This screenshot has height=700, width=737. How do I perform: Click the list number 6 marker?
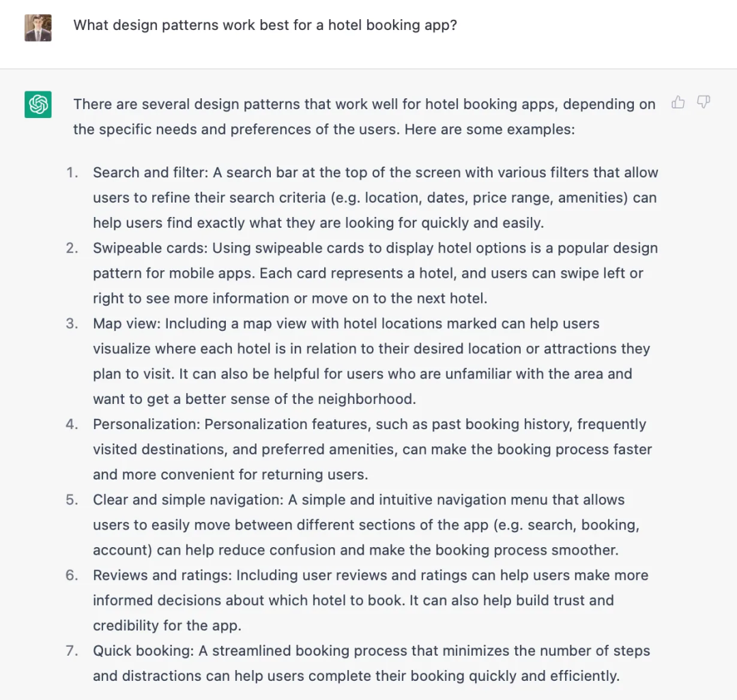(x=72, y=576)
